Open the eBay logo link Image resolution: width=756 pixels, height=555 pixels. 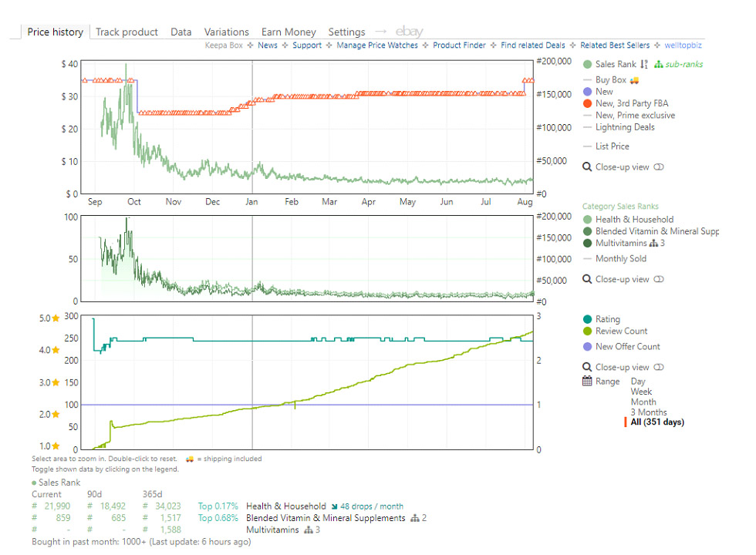coord(409,32)
